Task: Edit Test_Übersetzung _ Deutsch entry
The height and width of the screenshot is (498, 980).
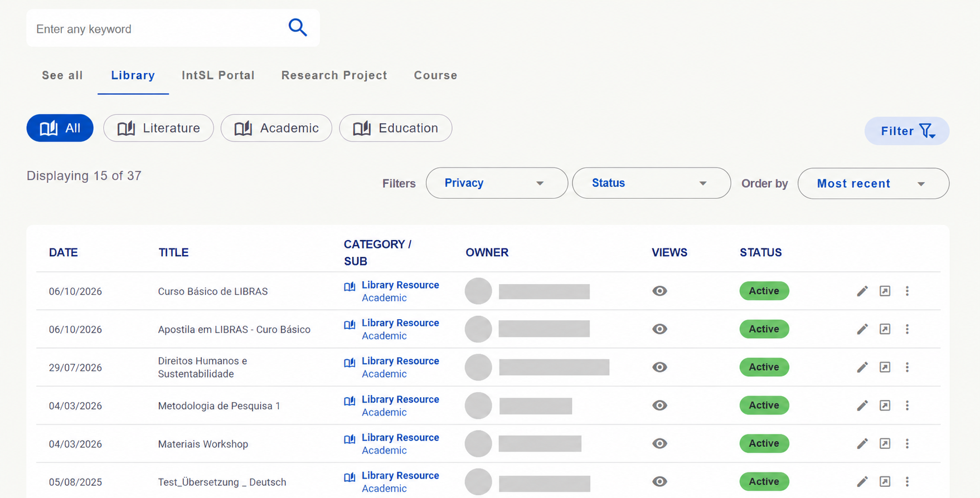Action: tap(862, 481)
